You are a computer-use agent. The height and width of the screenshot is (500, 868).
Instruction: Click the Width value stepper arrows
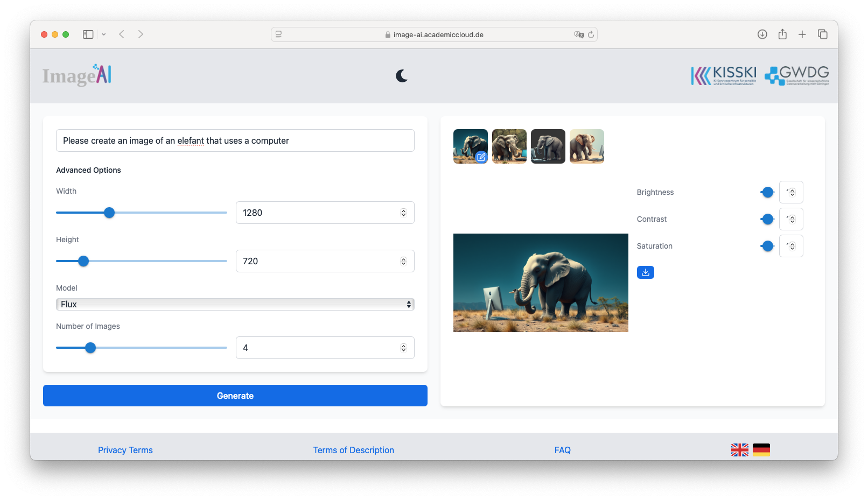403,213
